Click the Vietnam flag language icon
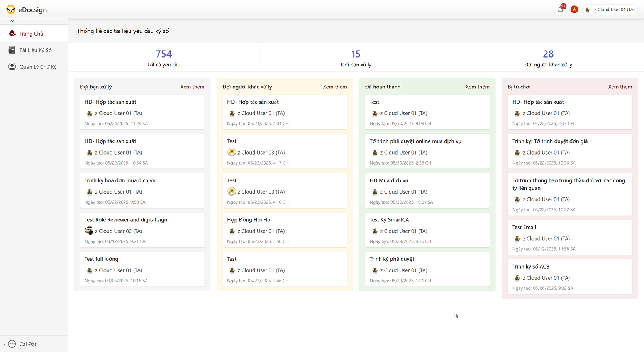 pyautogui.click(x=574, y=10)
